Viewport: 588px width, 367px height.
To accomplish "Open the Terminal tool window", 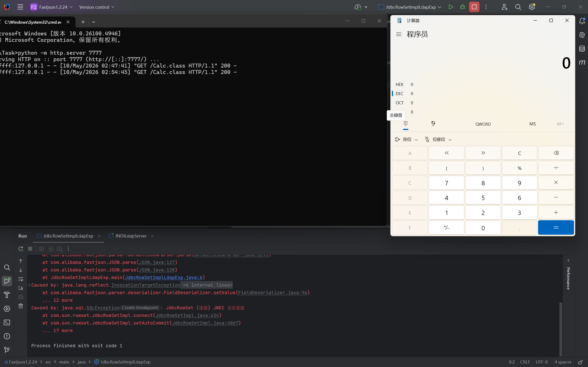I will click(7, 323).
